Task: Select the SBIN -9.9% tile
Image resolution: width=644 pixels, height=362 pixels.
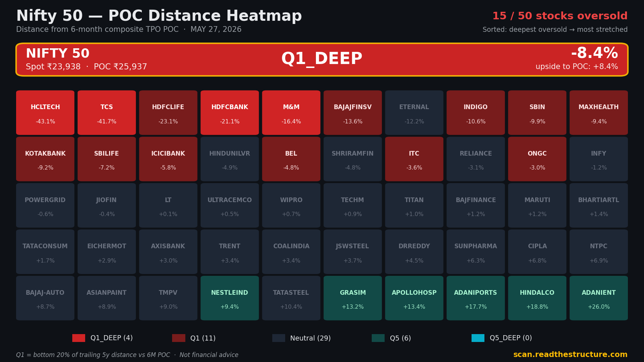Action: tap(537, 113)
